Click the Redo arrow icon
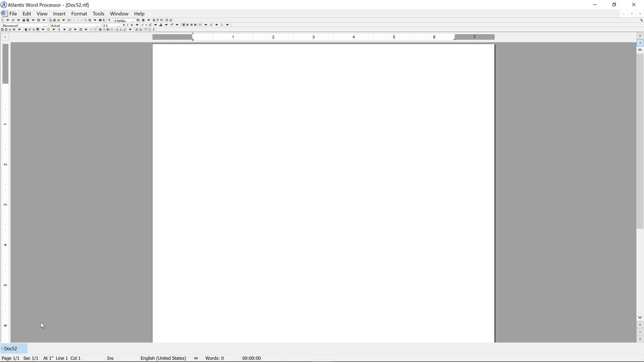 click(78, 20)
